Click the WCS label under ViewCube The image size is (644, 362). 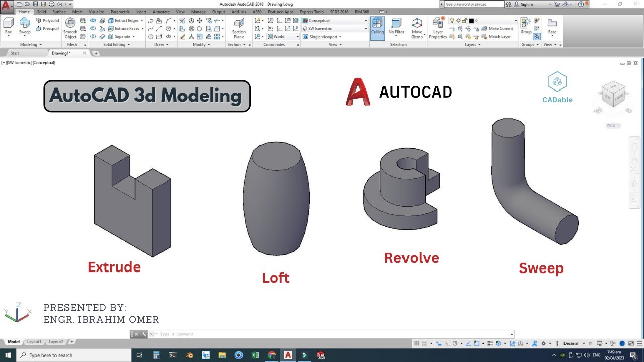(613, 126)
